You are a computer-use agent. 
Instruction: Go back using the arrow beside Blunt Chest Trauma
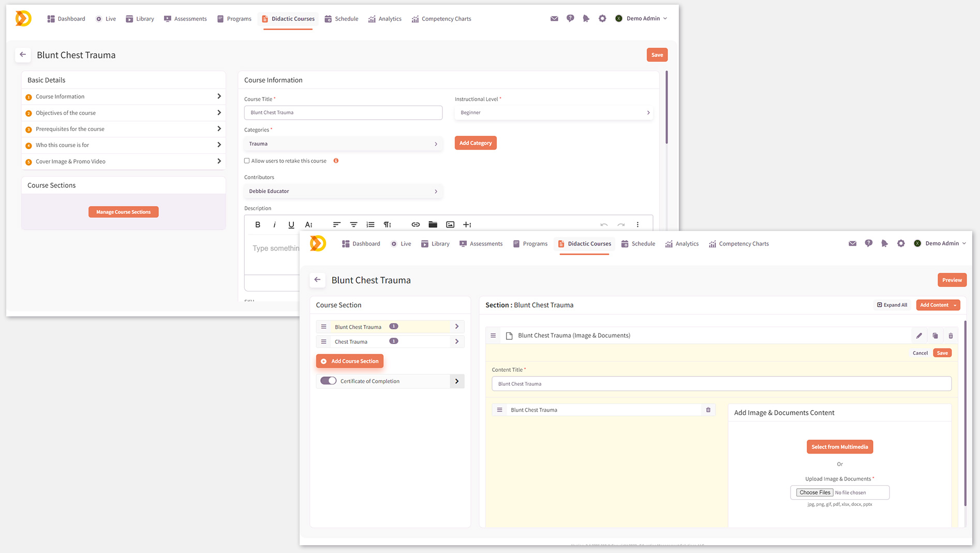pos(318,280)
